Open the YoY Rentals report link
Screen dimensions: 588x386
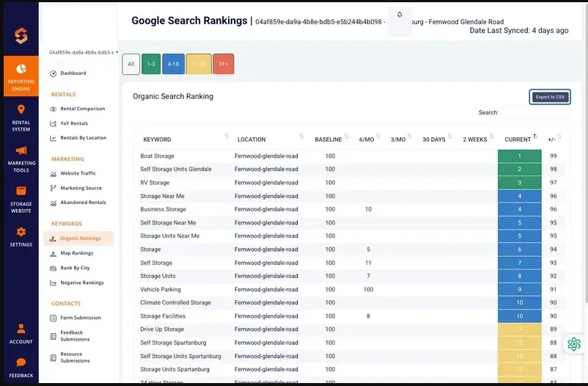pyautogui.click(x=74, y=123)
